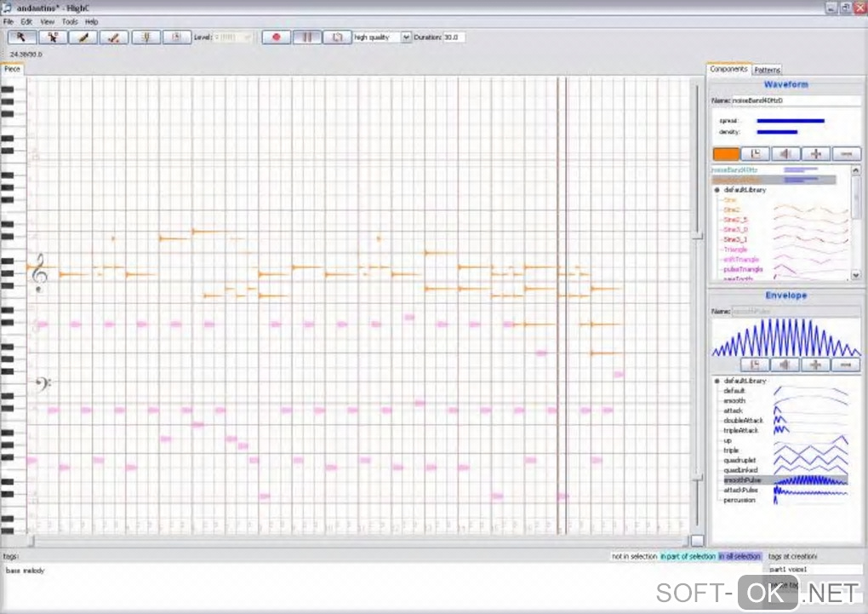Click the orange waveform color swatch
Image resolution: width=868 pixels, height=614 pixels.
click(x=726, y=154)
